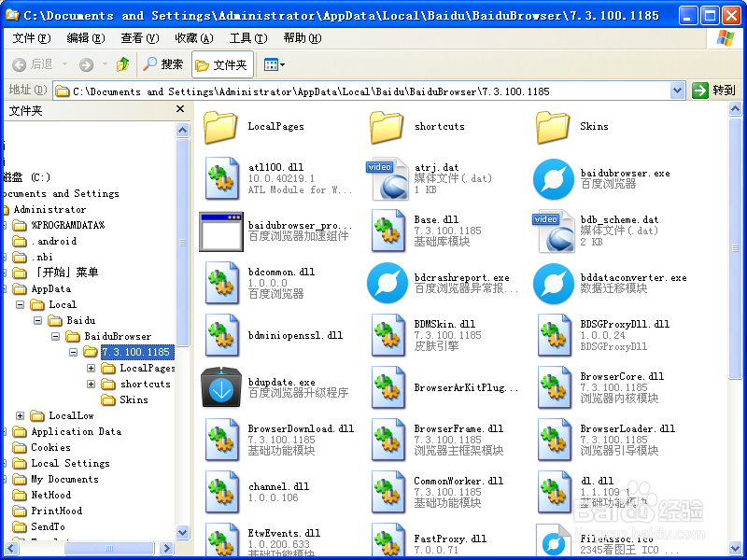This screenshot has width=747, height=560.
Task: Select the bdcrashreport.exe icon
Action: [388, 284]
